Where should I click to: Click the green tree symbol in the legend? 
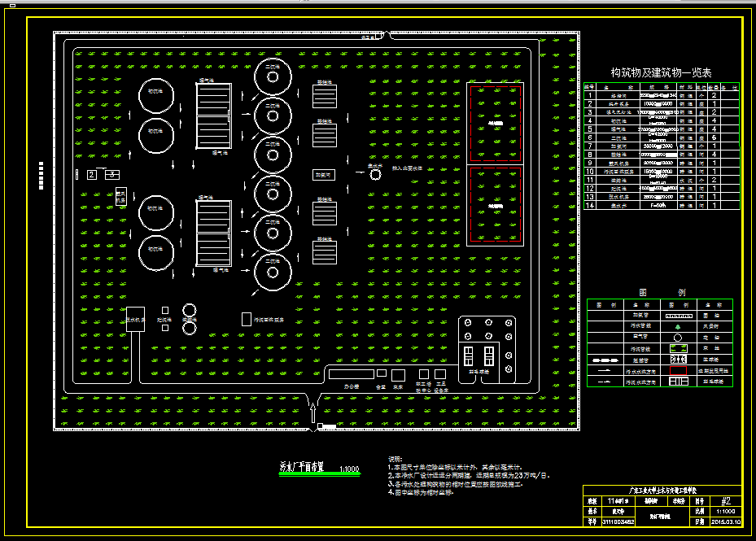[x=678, y=326]
